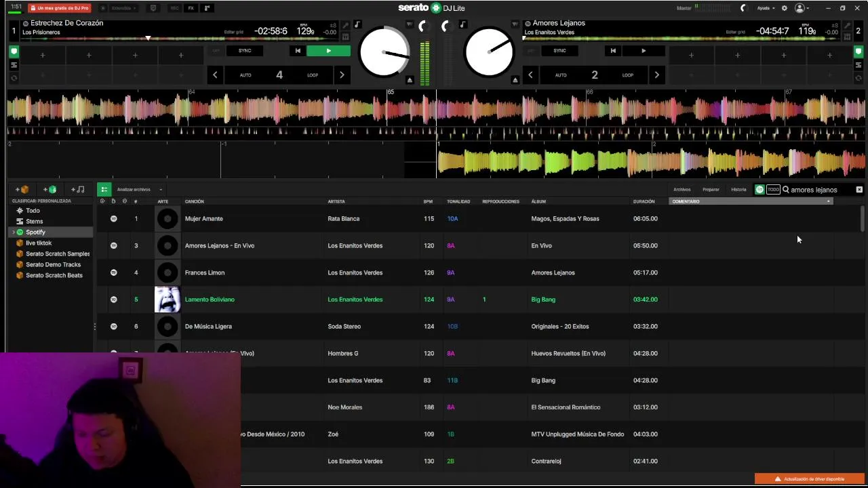Enable SYNC on deck 1

click(x=245, y=51)
